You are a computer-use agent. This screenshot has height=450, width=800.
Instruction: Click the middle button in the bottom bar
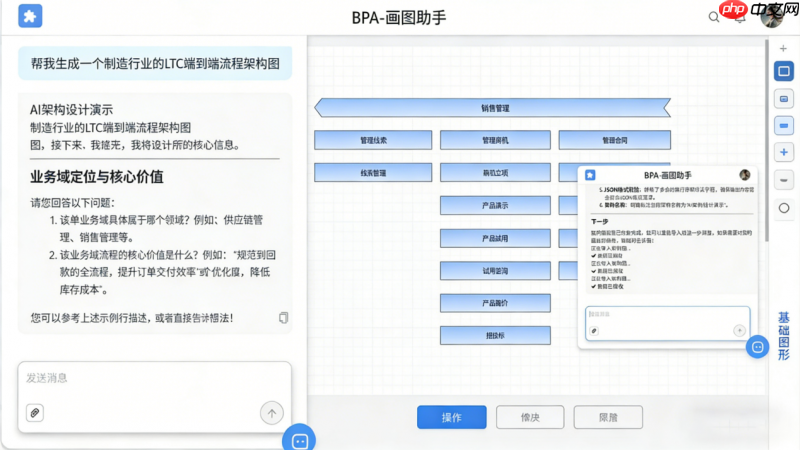click(x=530, y=417)
